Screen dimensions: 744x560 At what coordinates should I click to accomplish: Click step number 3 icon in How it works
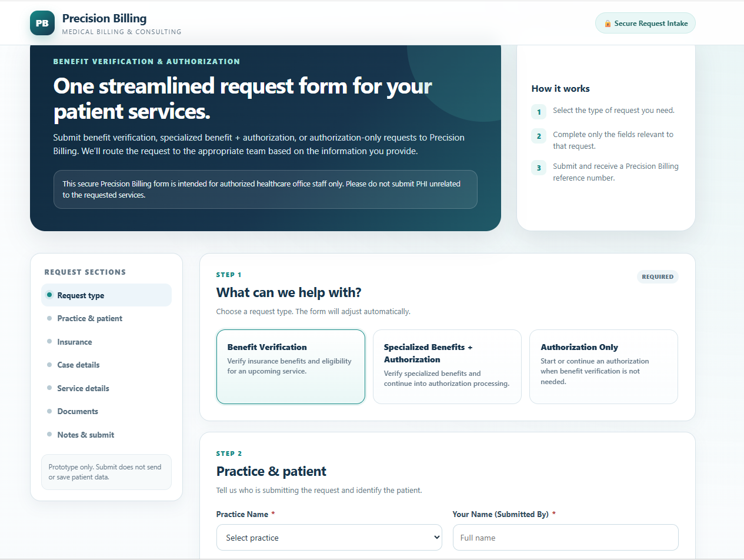[x=539, y=168]
